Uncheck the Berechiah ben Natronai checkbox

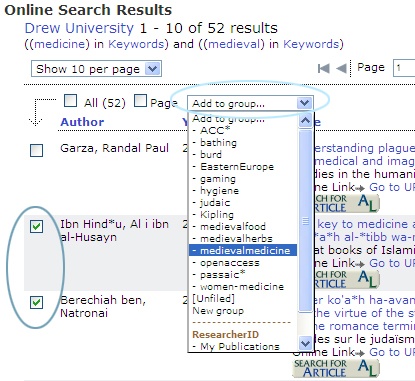point(36,303)
